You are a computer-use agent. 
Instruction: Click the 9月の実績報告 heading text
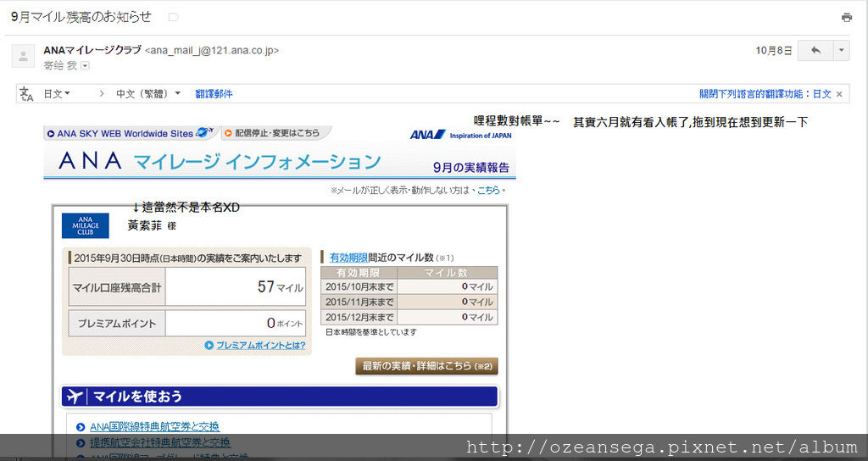pyautogui.click(x=471, y=168)
